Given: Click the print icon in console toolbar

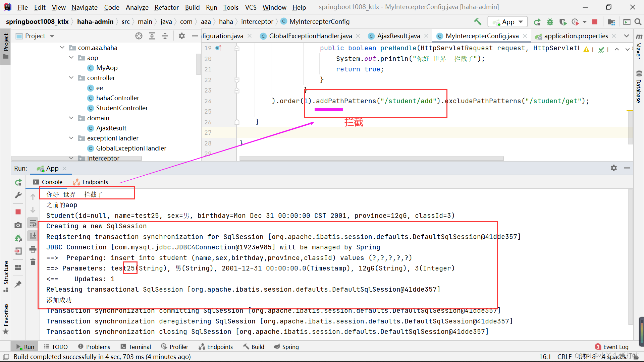Looking at the screenshot, I should pyautogui.click(x=33, y=249).
